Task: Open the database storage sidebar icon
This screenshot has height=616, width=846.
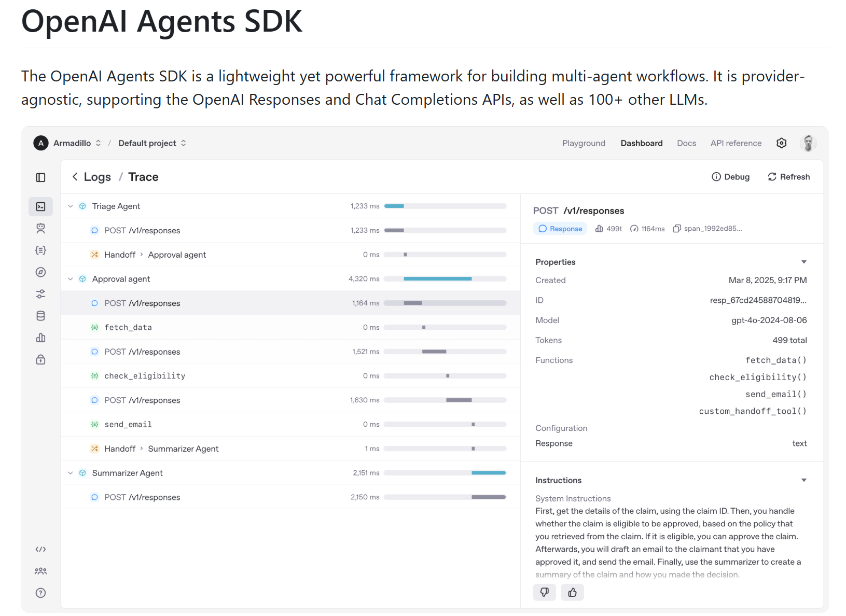Action: point(40,316)
